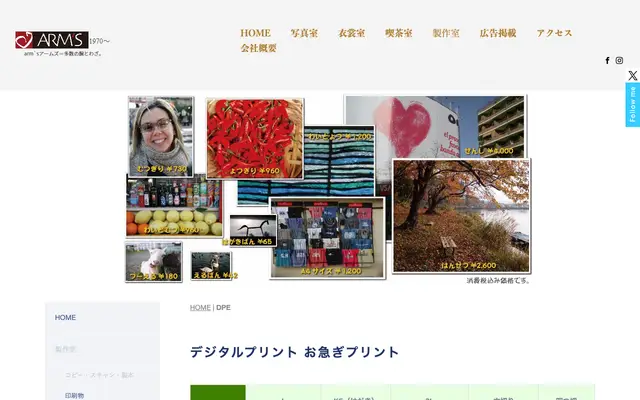This screenshot has height=400, width=640.
Task: Click the red chili peppers photo
Action: (x=255, y=138)
